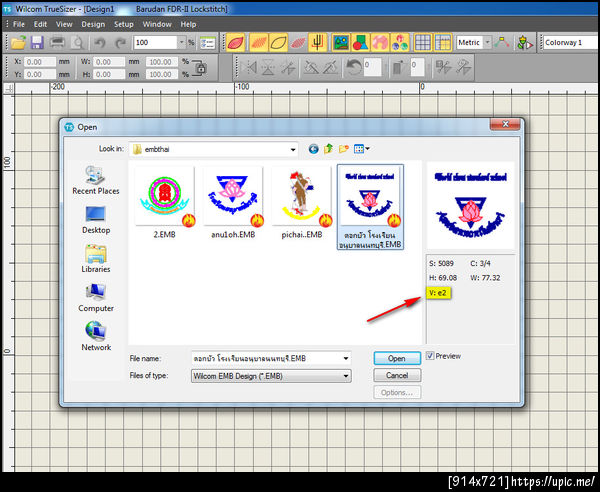The height and width of the screenshot is (492, 600).
Task: Click the Back arrow in Open dialog
Action: point(313,149)
